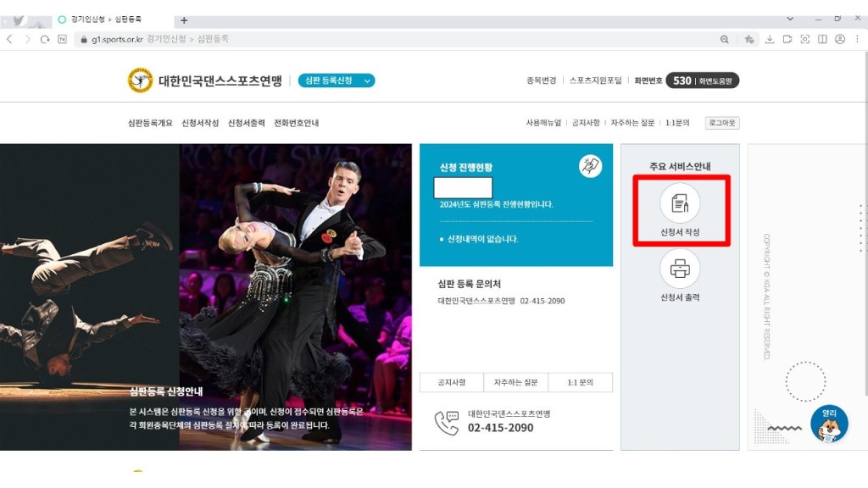Click the 알리 chatbot mascot icon
868x488 pixels.
[829, 424]
